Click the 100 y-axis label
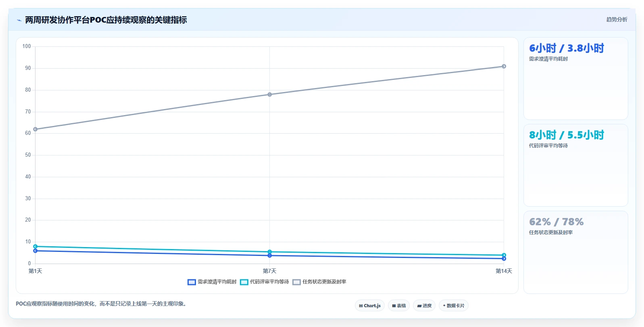The image size is (644, 327). click(27, 46)
